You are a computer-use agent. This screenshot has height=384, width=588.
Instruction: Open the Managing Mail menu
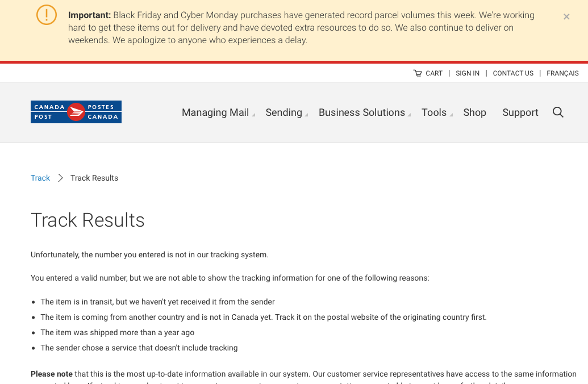[x=215, y=112]
